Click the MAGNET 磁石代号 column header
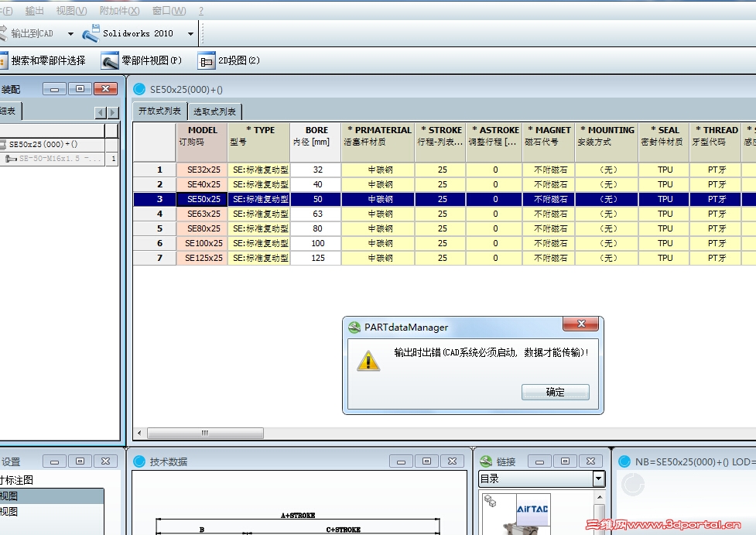 tap(549, 142)
